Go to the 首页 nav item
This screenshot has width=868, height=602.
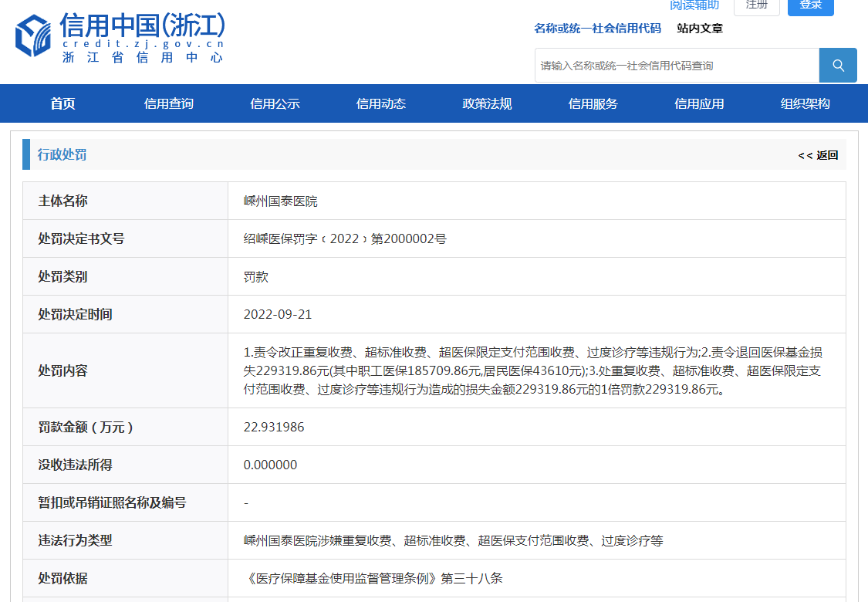(x=63, y=104)
